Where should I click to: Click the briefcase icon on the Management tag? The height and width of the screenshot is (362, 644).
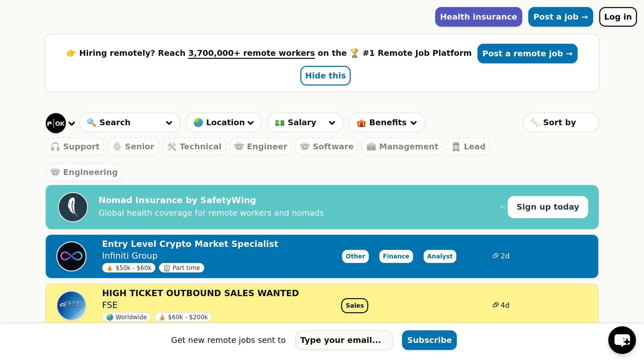[x=371, y=146]
